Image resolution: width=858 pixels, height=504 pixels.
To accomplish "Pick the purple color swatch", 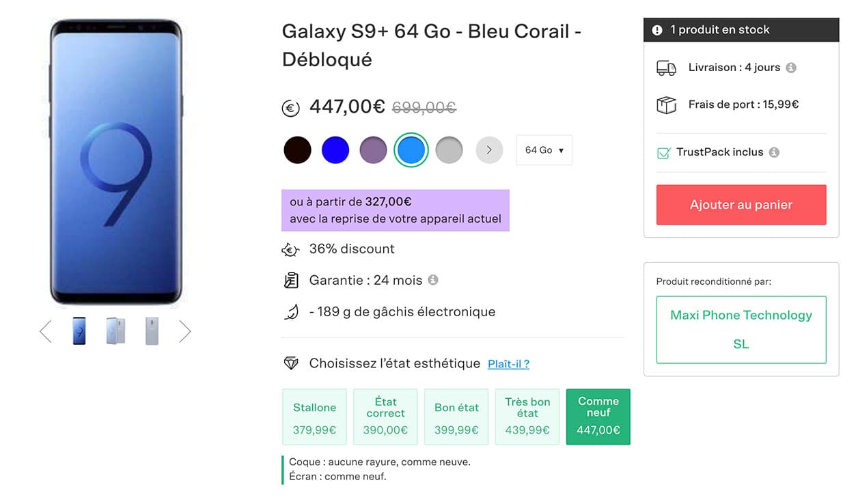I will point(373,150).
